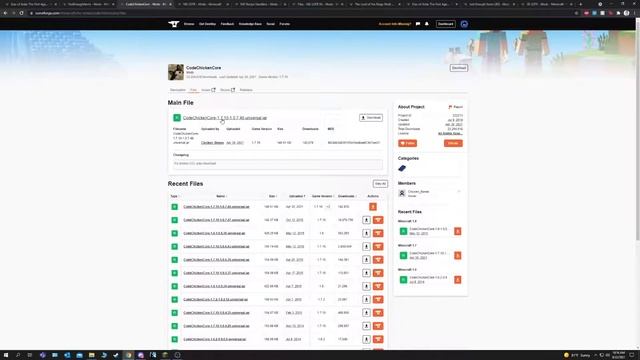The image size is (640, 360).
Task: Open the Knowledge Base header link
Action: (x=250, y=24)
